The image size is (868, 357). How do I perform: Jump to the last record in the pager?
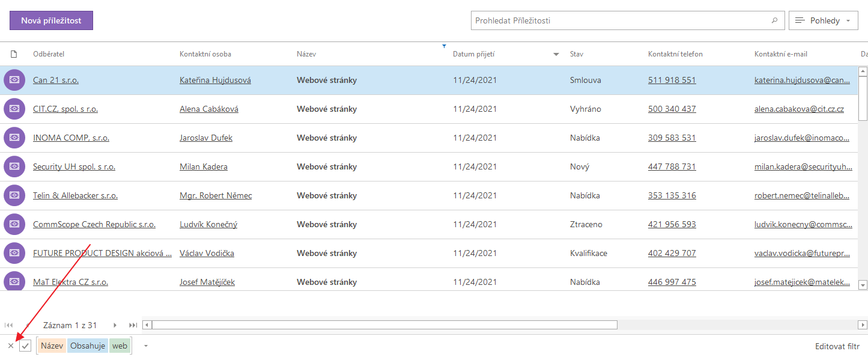(x=133, y=325)
